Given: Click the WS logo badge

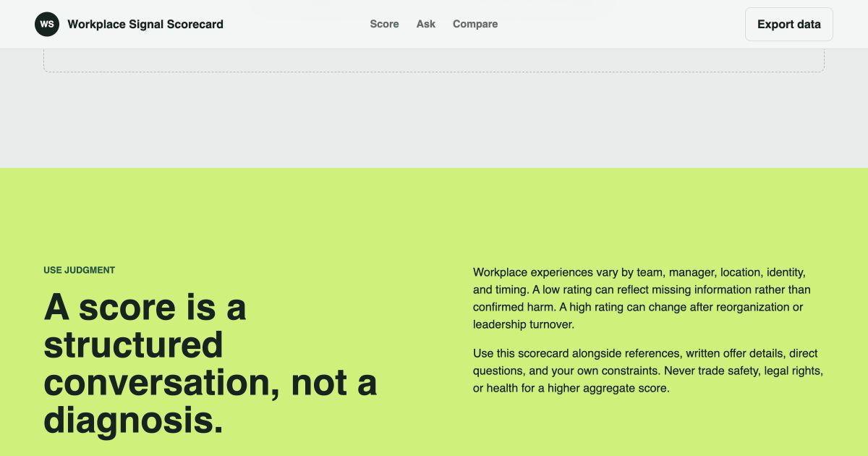Looking at the screenshot, I should (47, 24).
